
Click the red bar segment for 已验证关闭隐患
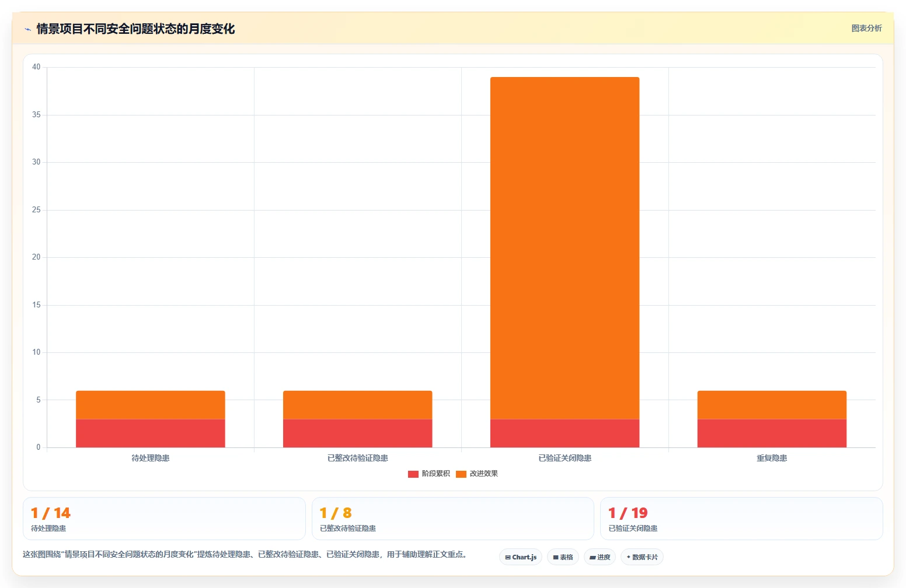[564, 433]
